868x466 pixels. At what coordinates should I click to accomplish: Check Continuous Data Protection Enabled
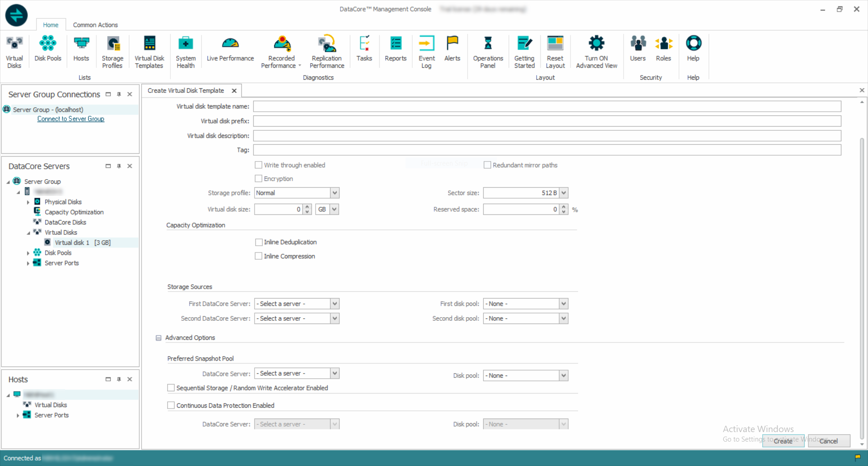click(x=171, y=405)
